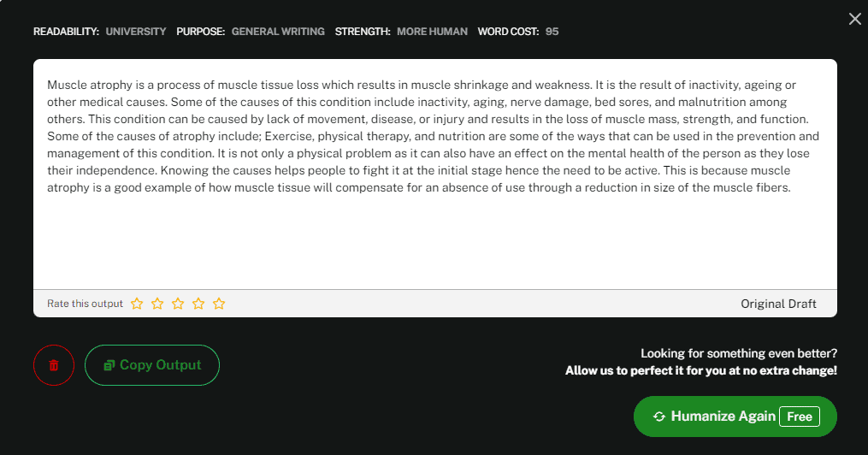Viewport: 868px width, 455px height.
Task: Give the output three stars
Action: 178,304
